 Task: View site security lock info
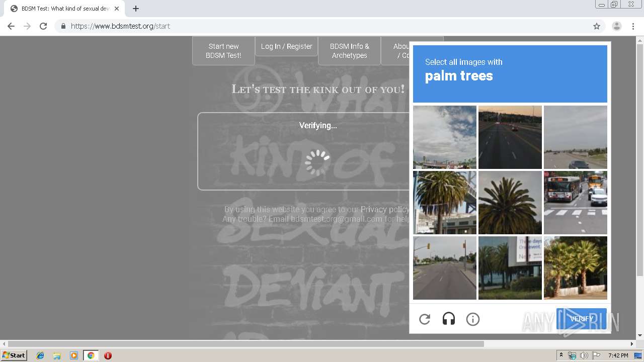(63, 26)
